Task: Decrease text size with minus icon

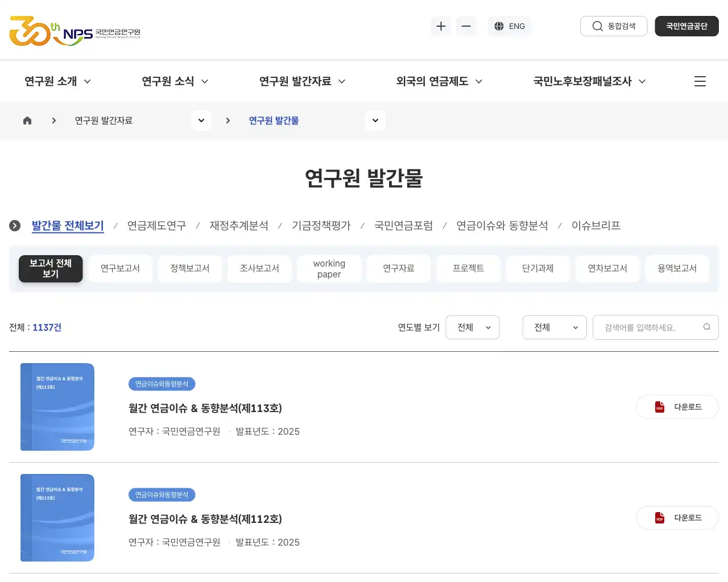Action: 466,26
